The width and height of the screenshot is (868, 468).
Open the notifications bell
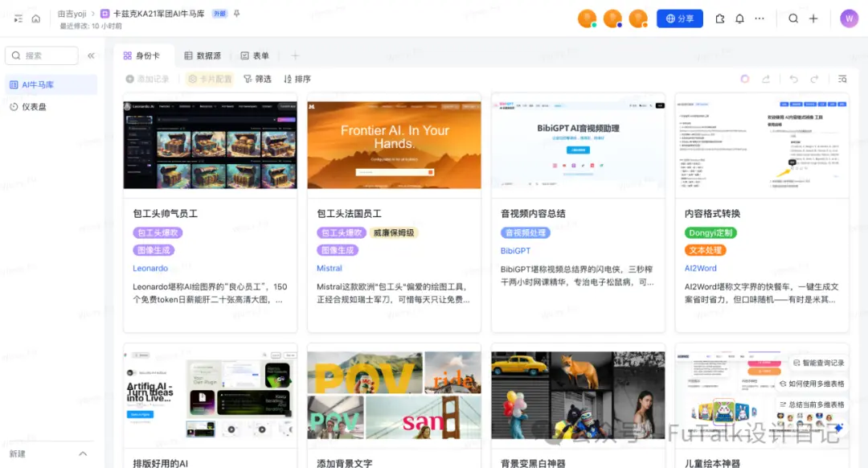click(x=739, y=18)
